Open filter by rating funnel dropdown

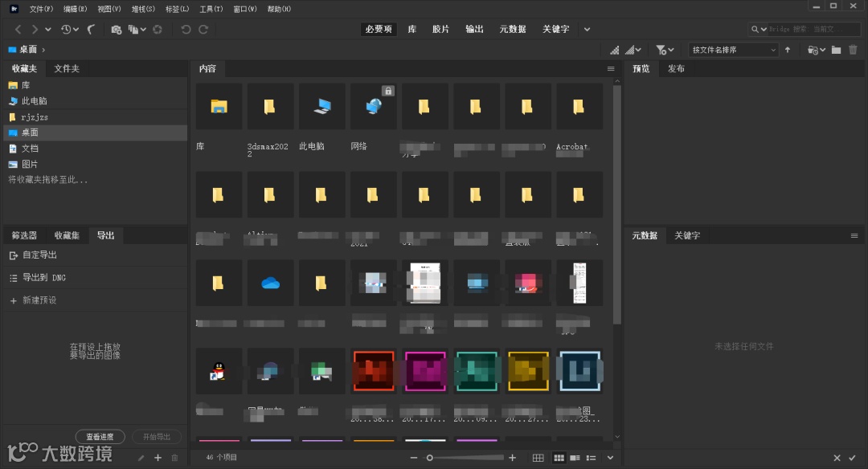click(665, 50)
